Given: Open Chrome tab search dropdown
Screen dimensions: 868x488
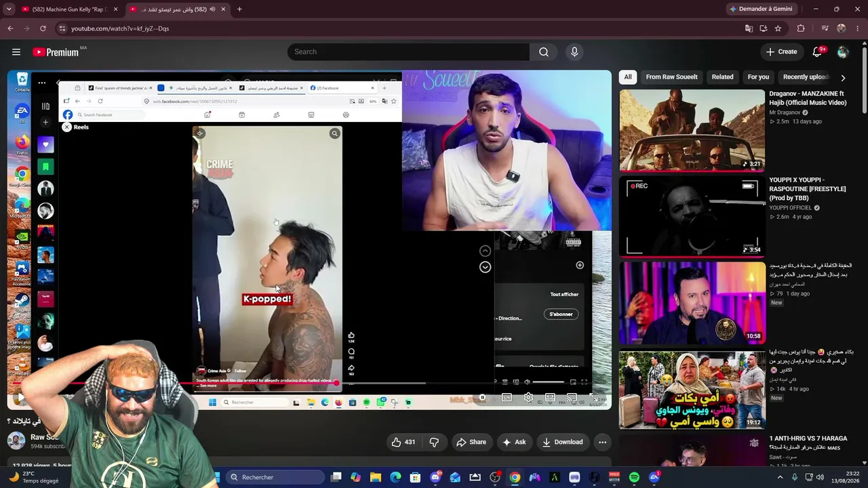Looking at the screenshot, I should click(x=9, y=9).
